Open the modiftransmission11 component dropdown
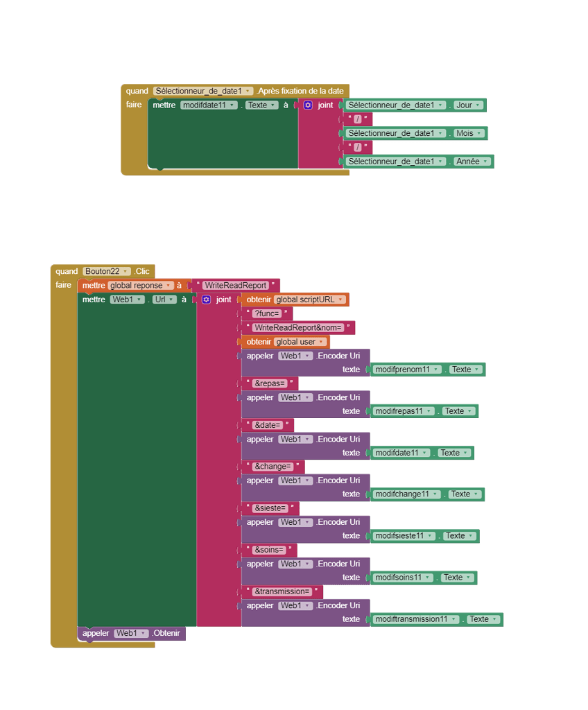Viewport: 588px width, 710px height. coord(416,619)
